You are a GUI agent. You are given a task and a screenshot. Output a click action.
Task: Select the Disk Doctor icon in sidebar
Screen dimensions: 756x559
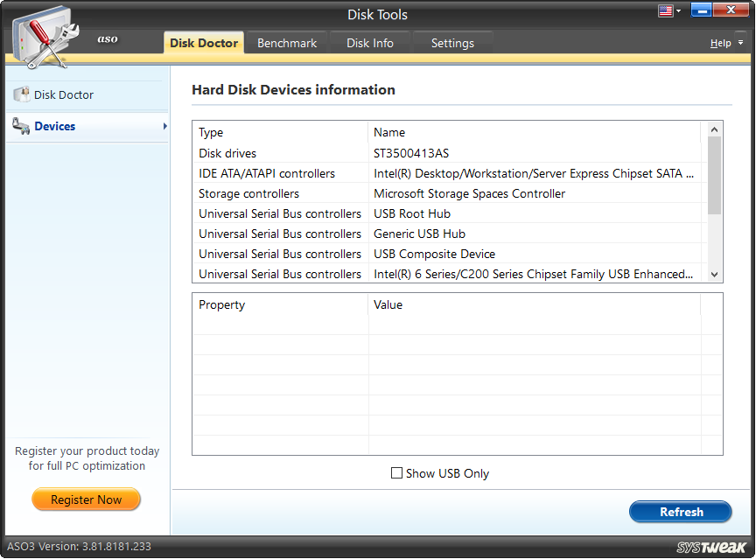tap(22, 94)
